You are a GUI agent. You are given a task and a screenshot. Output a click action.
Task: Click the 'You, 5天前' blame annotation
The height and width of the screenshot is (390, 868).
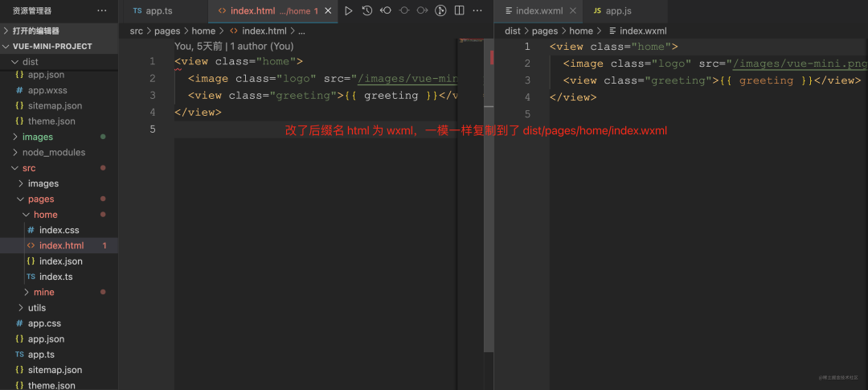click(199, 47)
